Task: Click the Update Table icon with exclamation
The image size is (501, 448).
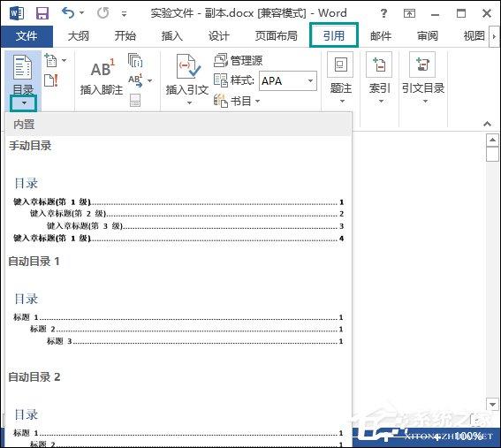Action: click(51, 80)
